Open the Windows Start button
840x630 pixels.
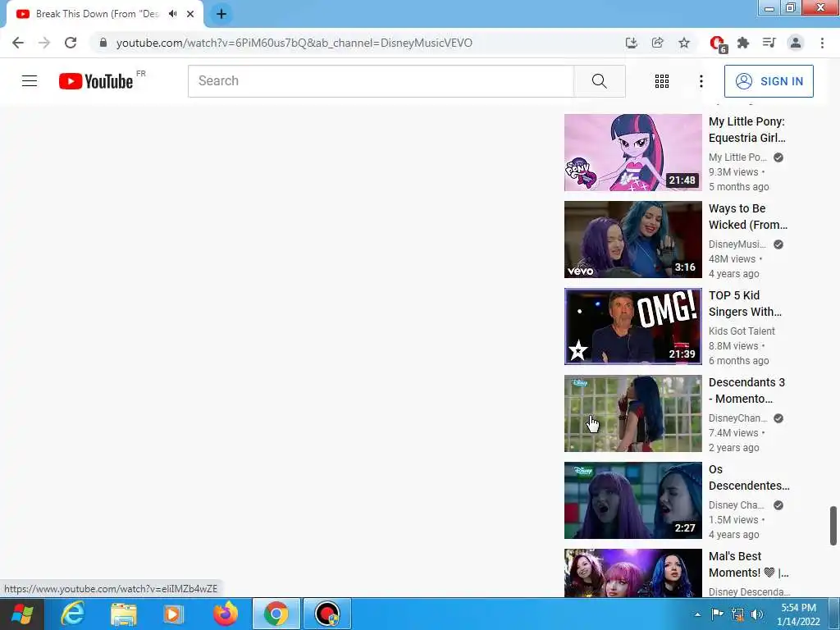pos(21,614)
